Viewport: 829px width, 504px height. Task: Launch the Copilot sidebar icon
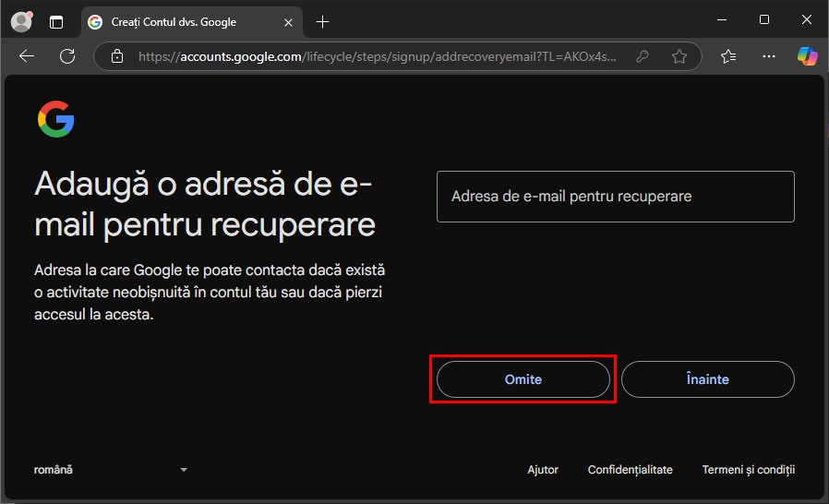tap(807, 56)
